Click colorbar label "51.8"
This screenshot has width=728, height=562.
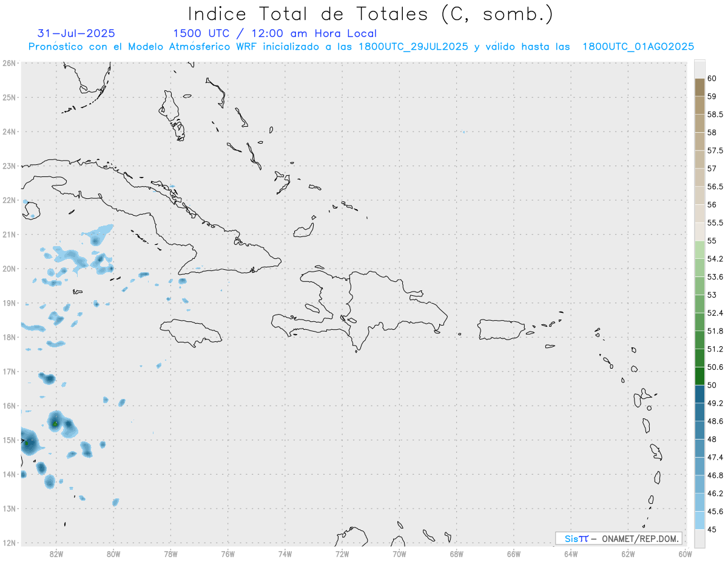[715, 331]
